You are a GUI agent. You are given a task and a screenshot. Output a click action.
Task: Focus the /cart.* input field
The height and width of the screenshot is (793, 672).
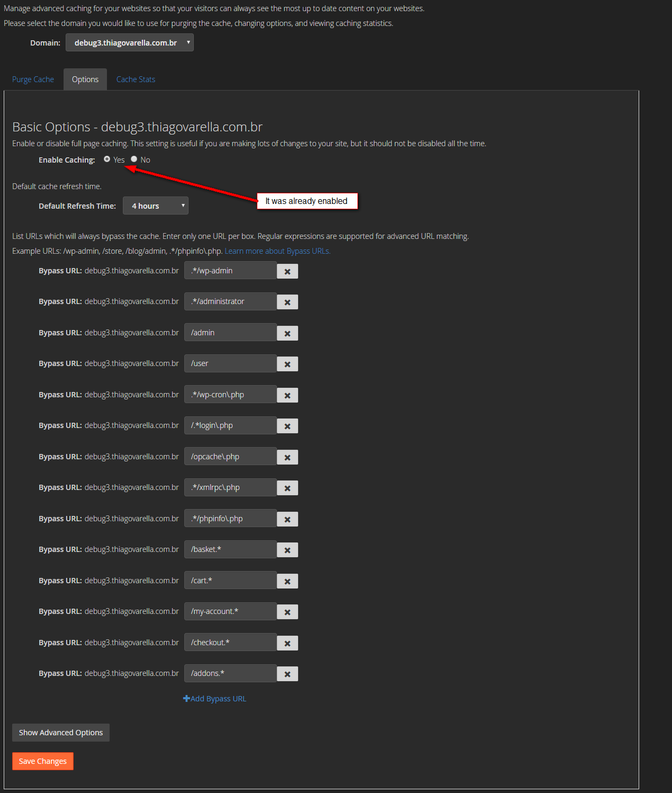(230, 581)
